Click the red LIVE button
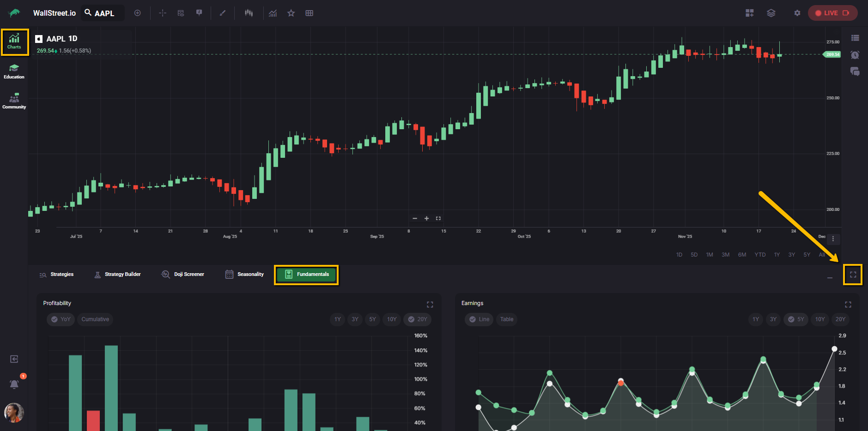868x431 pixels. tap(832, 13)
